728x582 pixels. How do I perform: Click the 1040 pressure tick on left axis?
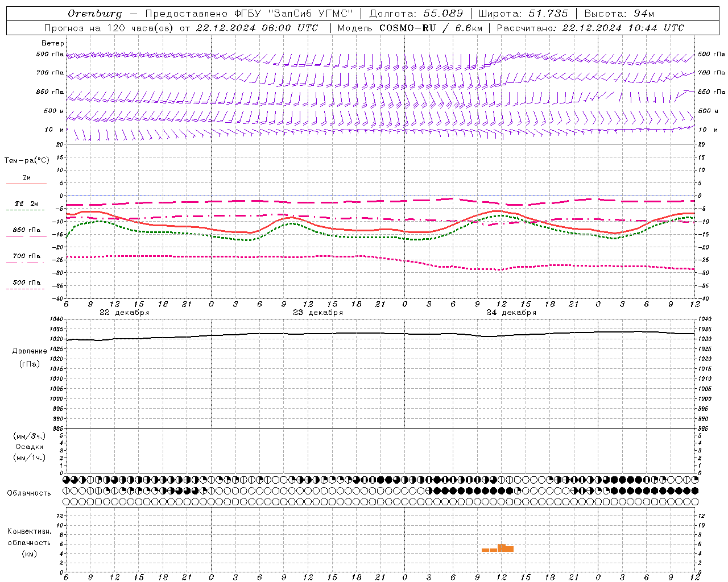point(57,320)
